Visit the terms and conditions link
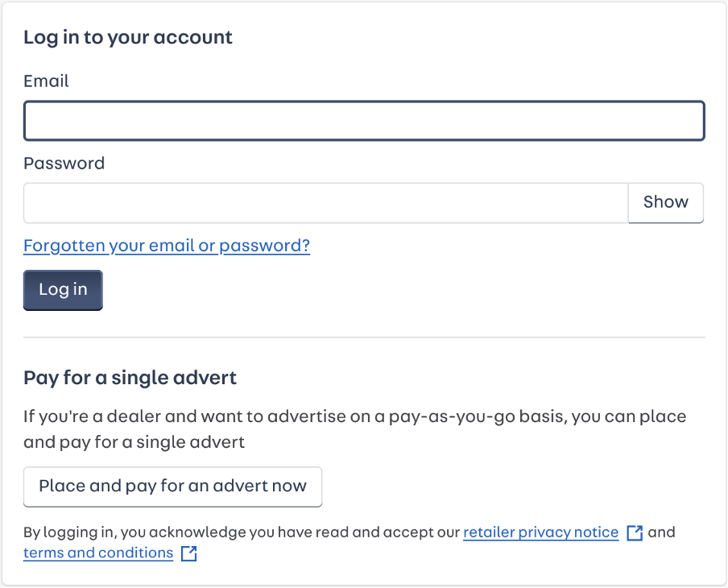 click(98, 553)
